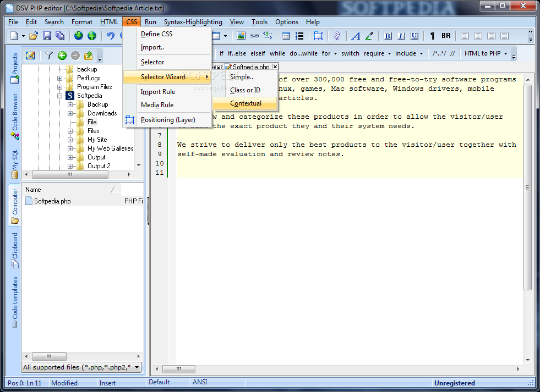Open the 'include' dropdown arrow

click(x=421, y=54)
